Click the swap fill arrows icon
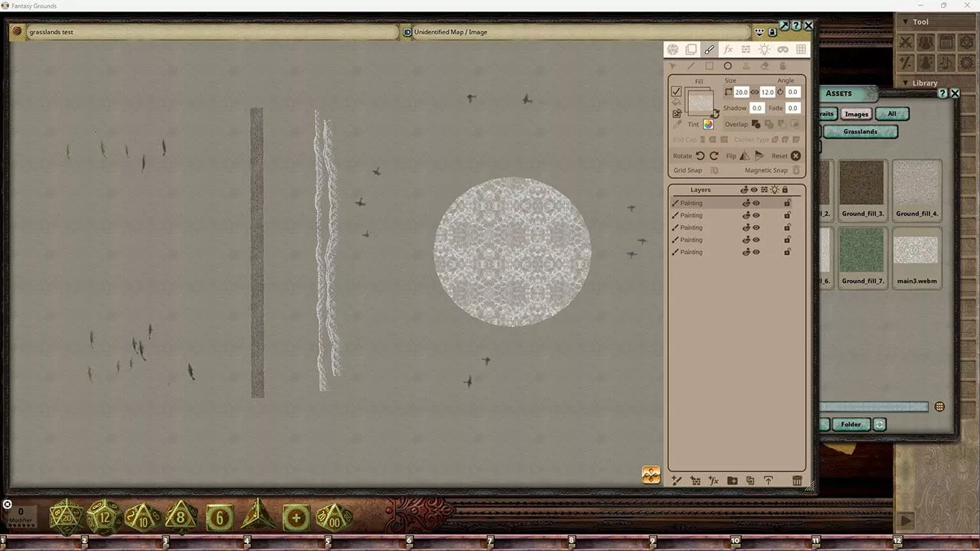980x551 pixels. coord(715,114)
